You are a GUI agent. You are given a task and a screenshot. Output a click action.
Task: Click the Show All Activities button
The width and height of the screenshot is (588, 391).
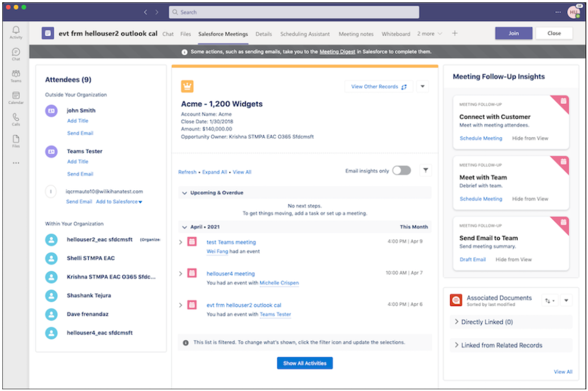pyautogui.click(x=304, y=363)
